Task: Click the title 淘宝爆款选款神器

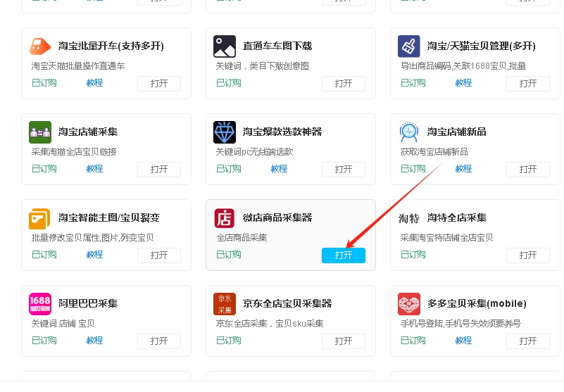Action: pos(282,132)
